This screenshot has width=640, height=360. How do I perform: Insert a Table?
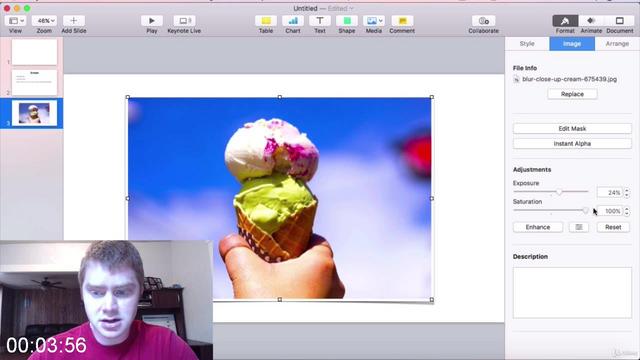[x=266, y=21]
